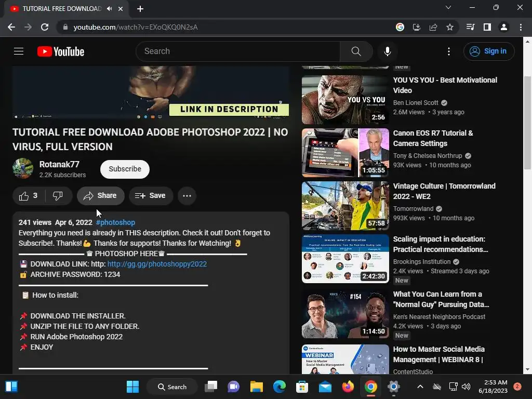Open Scaling impact in education thumbnail
The image size is (532, 399).
(345, 259)
